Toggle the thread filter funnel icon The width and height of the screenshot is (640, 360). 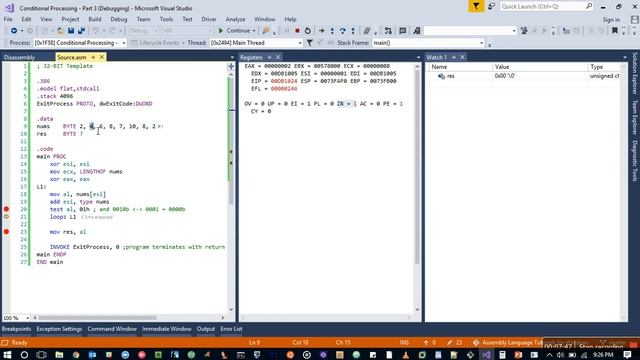click(310, 42)
